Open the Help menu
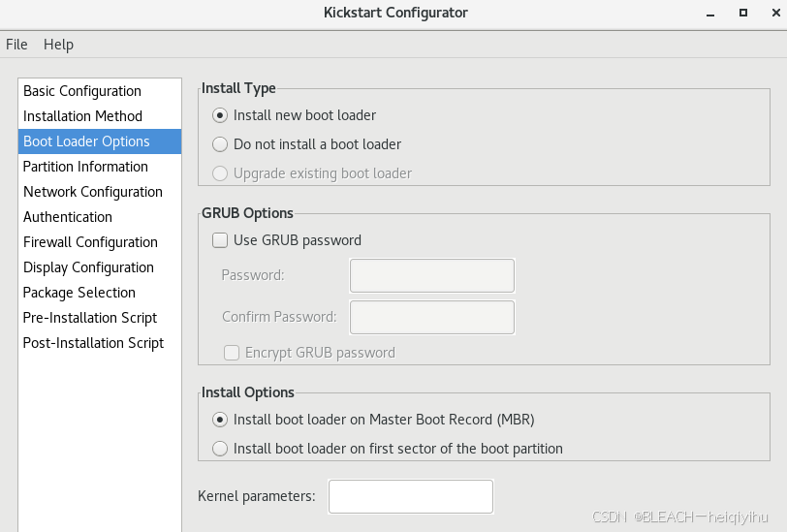 click(x=58, y=45)
